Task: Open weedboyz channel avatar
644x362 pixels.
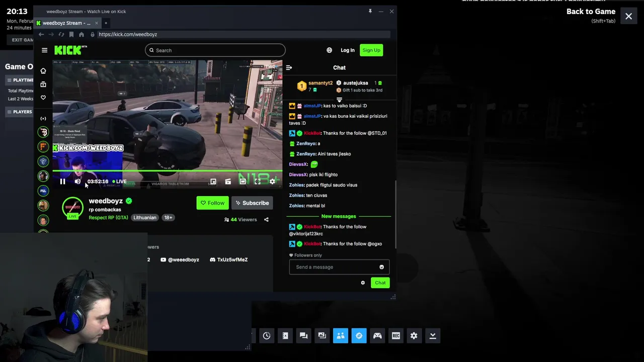Action: pyautogui.click(x=73, y=207)
